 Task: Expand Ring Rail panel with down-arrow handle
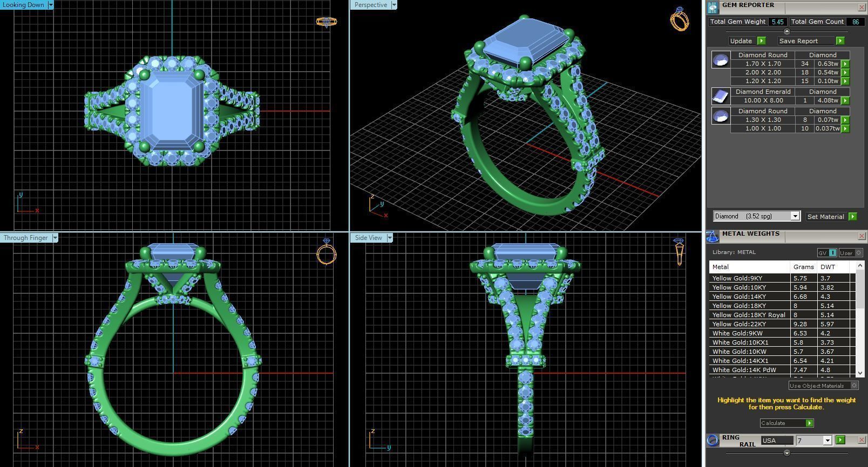786,453
